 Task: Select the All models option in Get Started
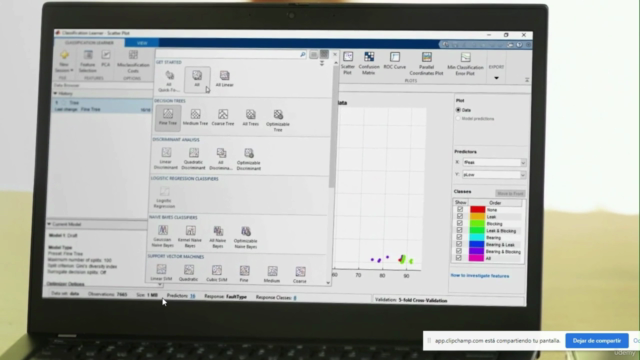pos(197,79)
